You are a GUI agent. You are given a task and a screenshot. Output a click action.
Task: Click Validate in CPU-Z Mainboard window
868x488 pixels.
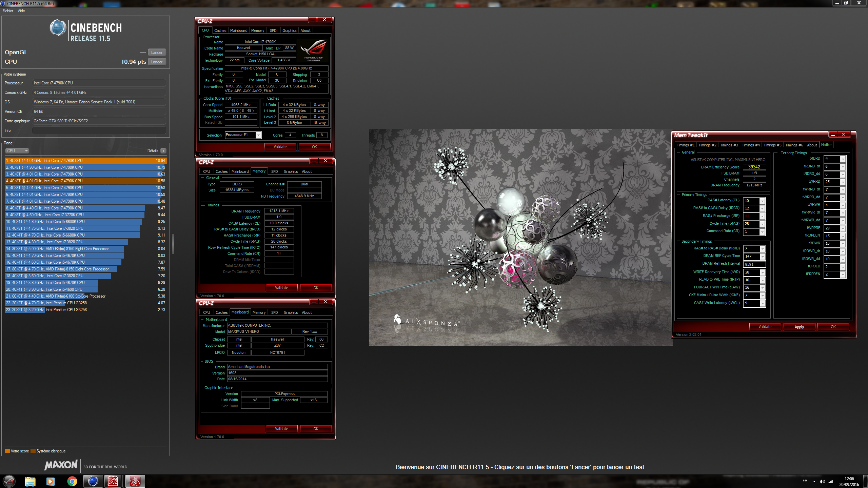(281, 429)
